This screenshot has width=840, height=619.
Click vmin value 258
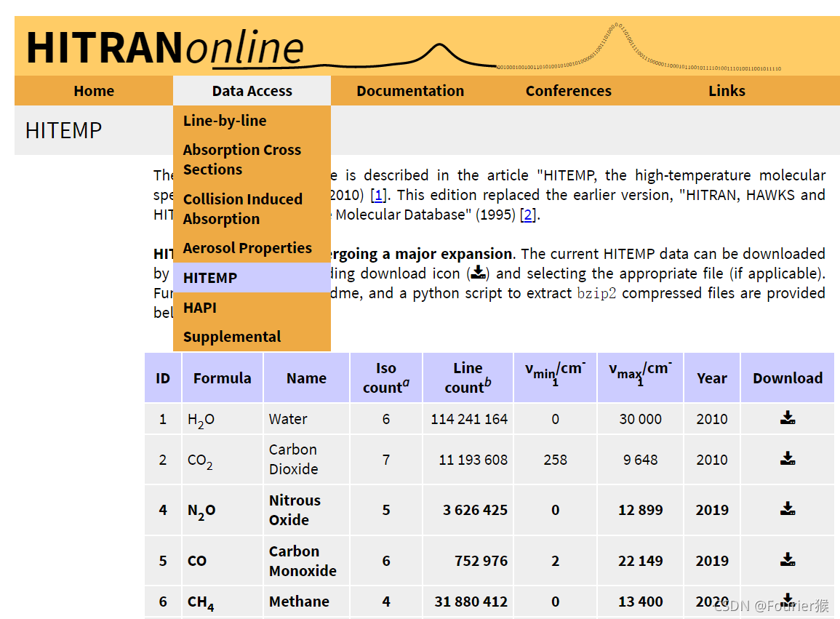click(x=555, y=460)
